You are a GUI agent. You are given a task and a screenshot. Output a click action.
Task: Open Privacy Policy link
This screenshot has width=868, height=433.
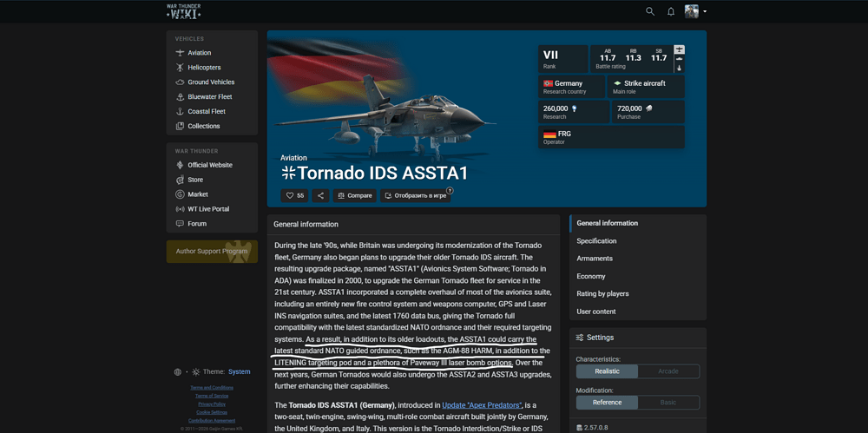(212, 404)
